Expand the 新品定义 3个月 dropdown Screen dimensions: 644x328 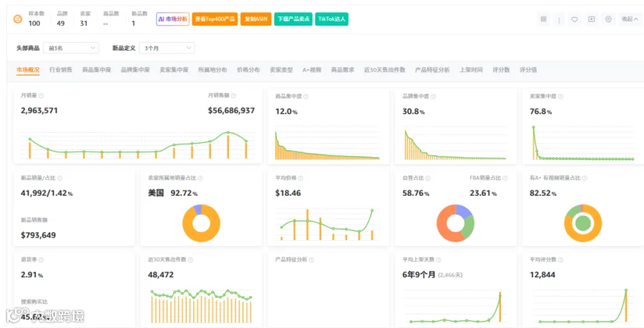(x=167, y=48)
